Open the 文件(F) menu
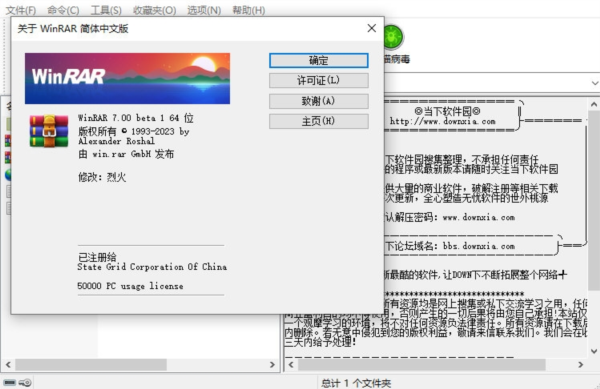The image size is (600, 389). 21,10
